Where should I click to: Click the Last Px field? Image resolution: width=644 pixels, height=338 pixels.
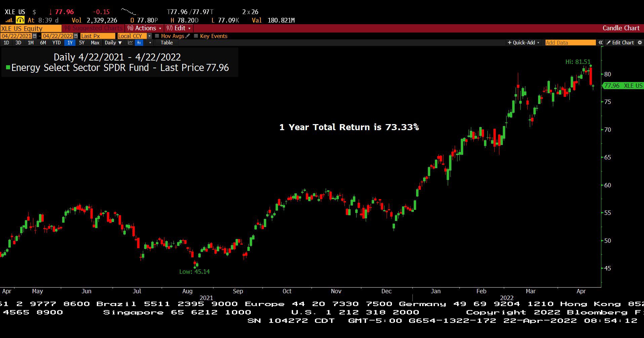pos(98,36)
